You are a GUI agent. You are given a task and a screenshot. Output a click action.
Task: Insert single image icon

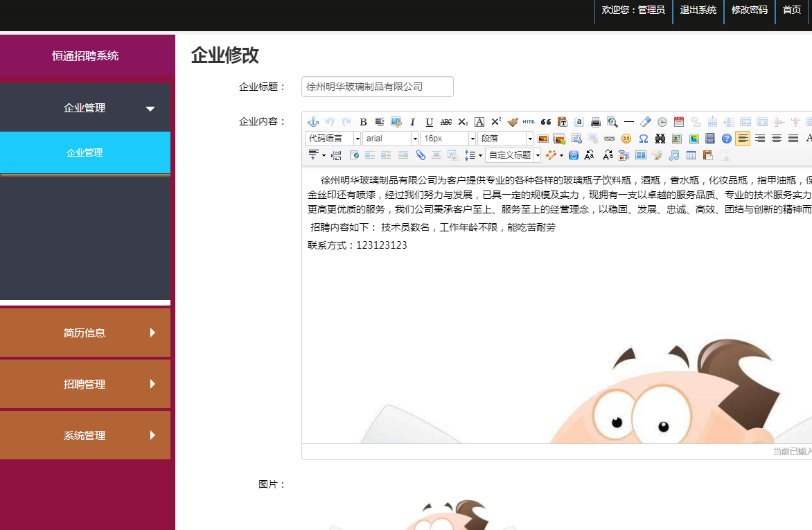point(542,139)
